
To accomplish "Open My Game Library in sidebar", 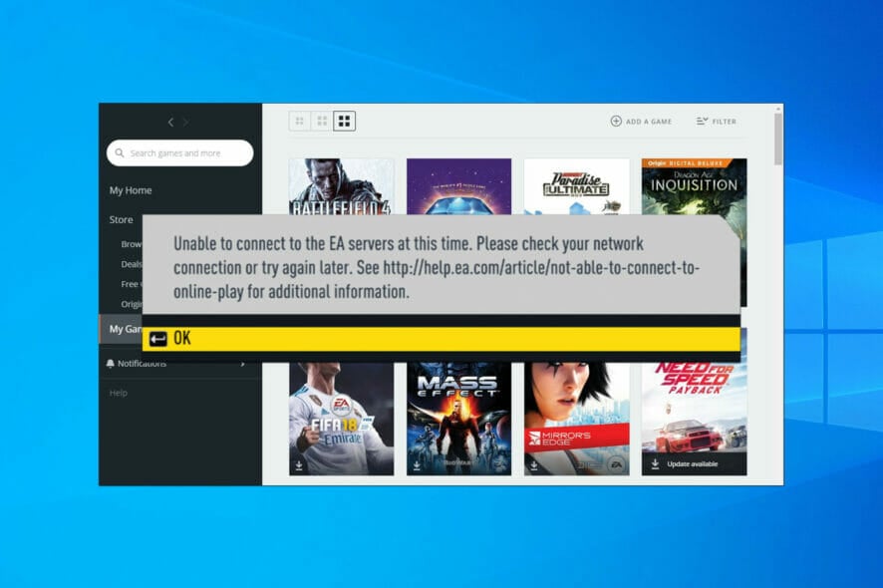I will [121, 329].
